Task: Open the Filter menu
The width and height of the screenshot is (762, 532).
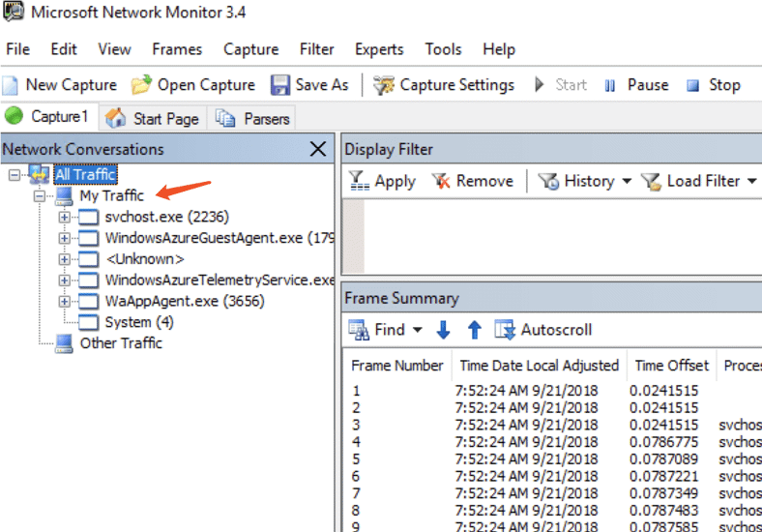Action: 317,49
